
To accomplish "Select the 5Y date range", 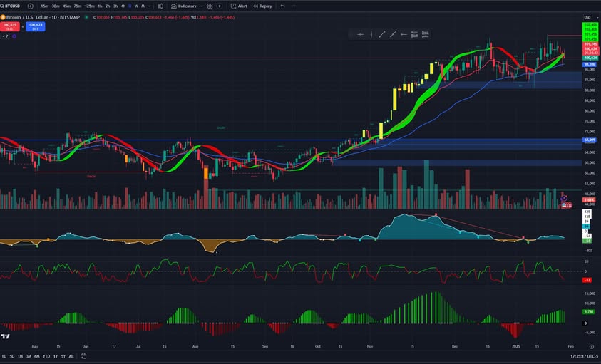I will pos(63,356).
